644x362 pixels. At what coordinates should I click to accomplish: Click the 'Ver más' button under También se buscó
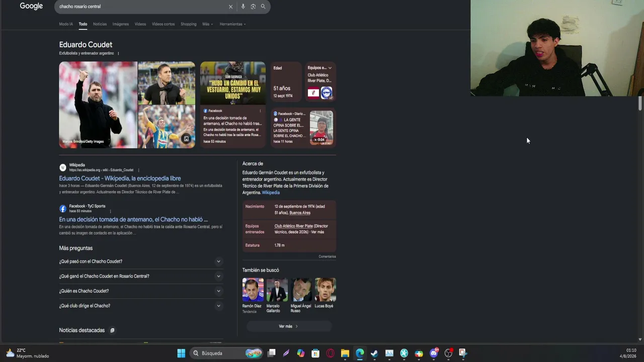click(x=288, y=326)
